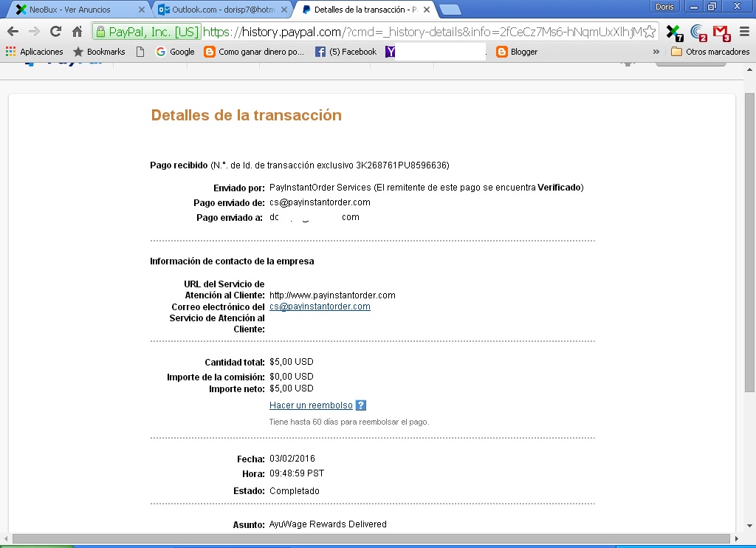Screen dimensions: 756x548
Task: Click the vertical scrollbar thumb
Action: 749,242
